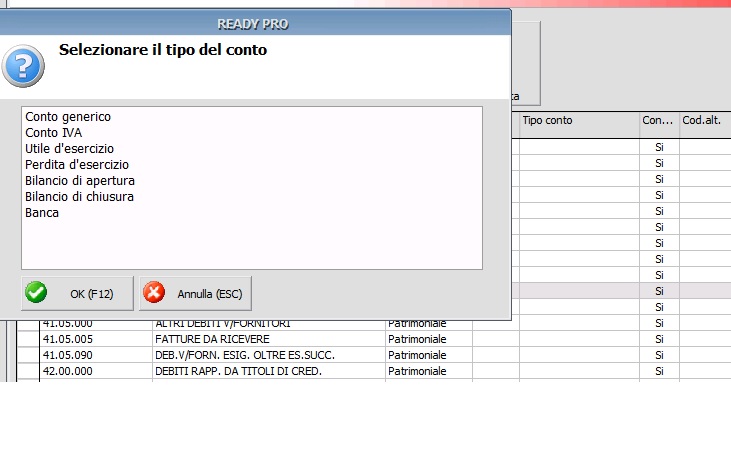Viewport: 731px width, 475px height.
Task: Click the 'Cod.alt.' column header
Action: [x=705, y=124]
